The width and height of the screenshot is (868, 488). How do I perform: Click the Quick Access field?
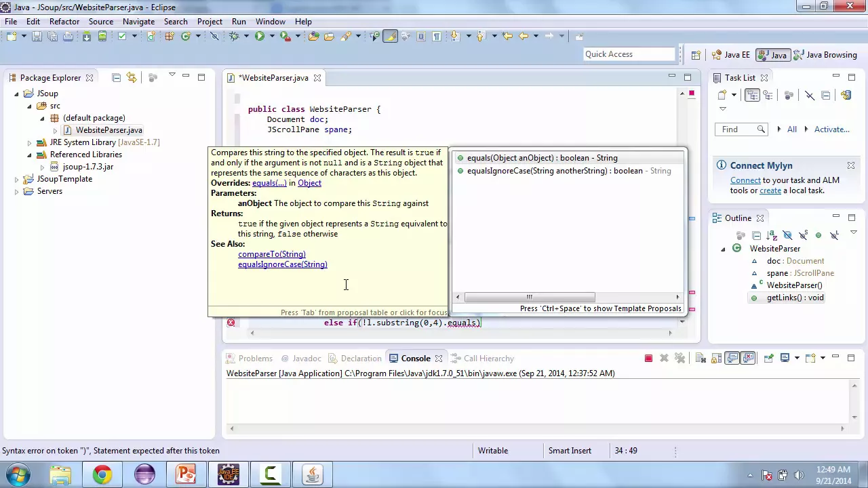coord(629,54)
